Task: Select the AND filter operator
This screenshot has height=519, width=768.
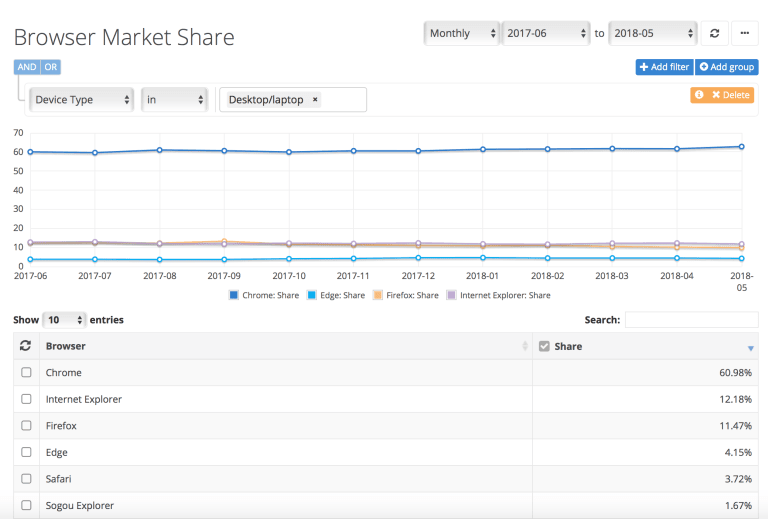Action: pos(27,67)
